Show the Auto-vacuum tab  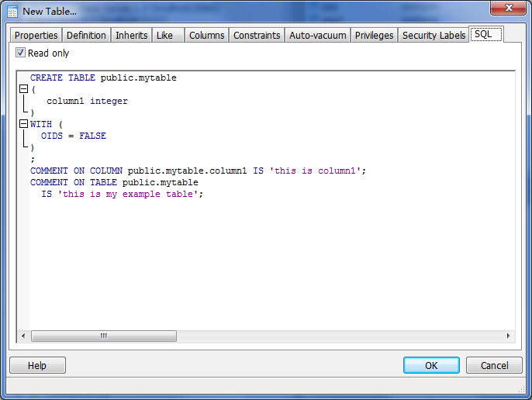(x=317, y=36)
